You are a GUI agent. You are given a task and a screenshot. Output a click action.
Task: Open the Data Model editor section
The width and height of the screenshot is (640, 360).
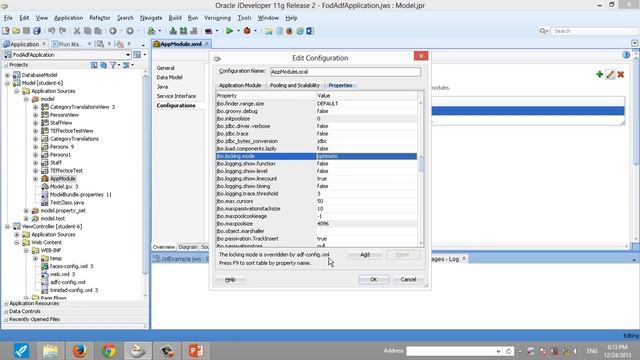pos(169,78)
